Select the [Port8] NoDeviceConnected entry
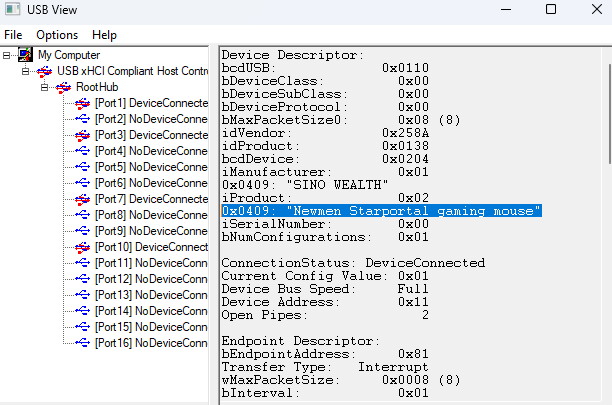 tap(151, 215)
